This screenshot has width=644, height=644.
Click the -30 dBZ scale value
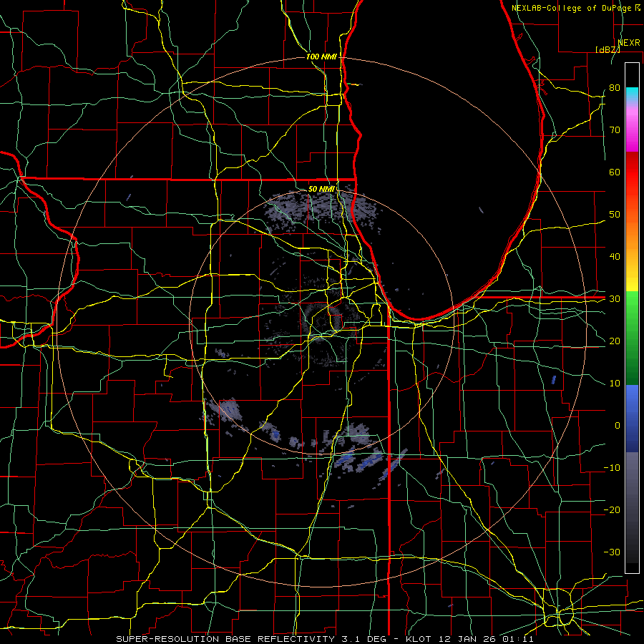point(612,552)
